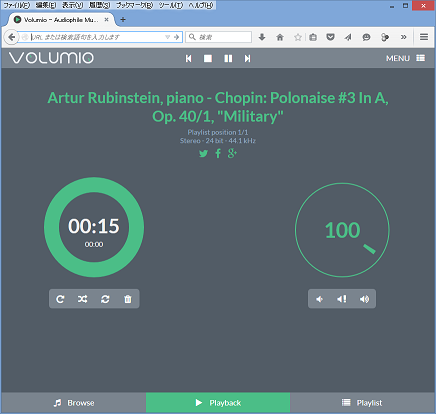Click the Volumio logo
Screen dimensions: 436x414
pyautogui.click(x=51, y=58)
